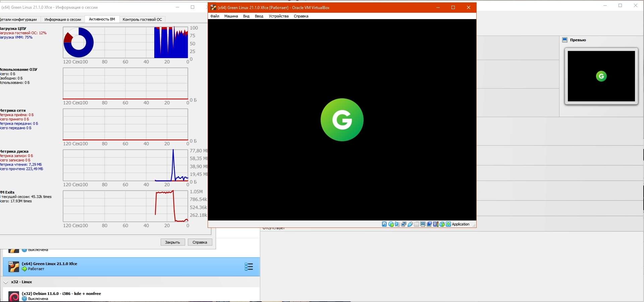Switch to Информация о сессии tab
This screenshot has width=644, height=302.
pyautogui.click(x=63, y=19)
